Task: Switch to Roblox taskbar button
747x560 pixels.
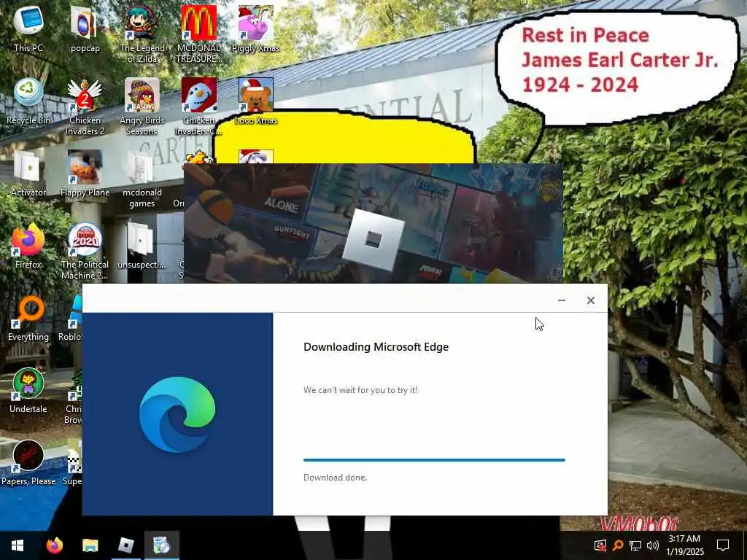Action: (125, 545)
